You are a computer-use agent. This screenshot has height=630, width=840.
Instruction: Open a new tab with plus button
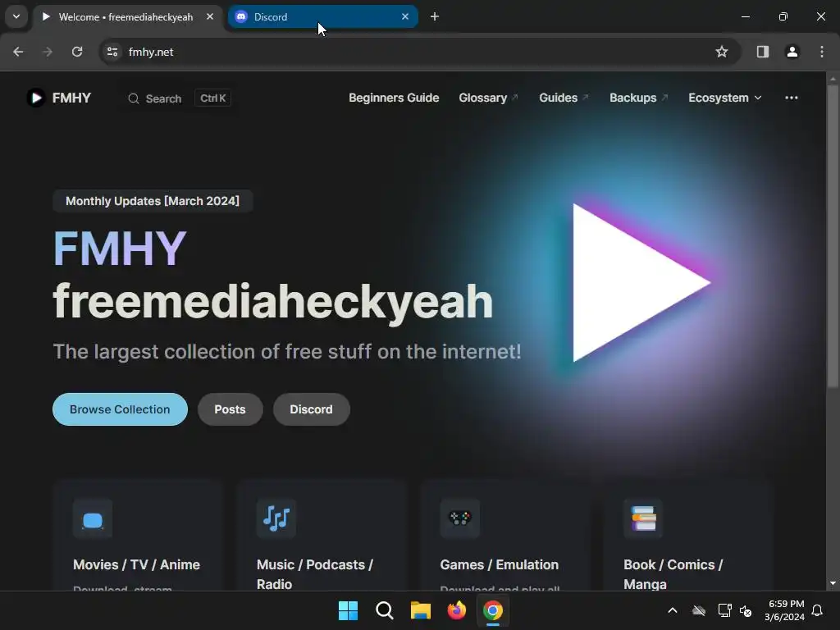[435, 16]
